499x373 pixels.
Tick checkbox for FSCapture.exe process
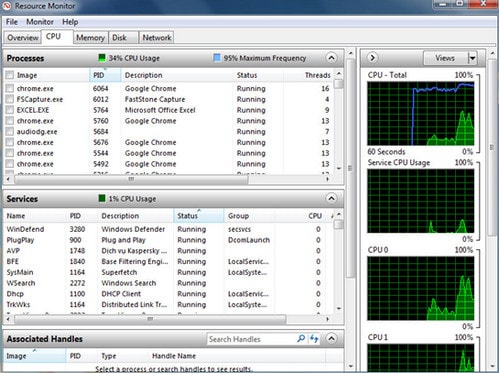pos(10,99)
